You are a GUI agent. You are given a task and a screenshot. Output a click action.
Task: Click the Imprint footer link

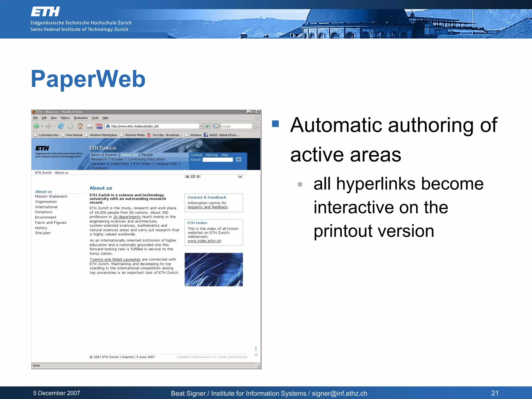click(x=128, y=357)
